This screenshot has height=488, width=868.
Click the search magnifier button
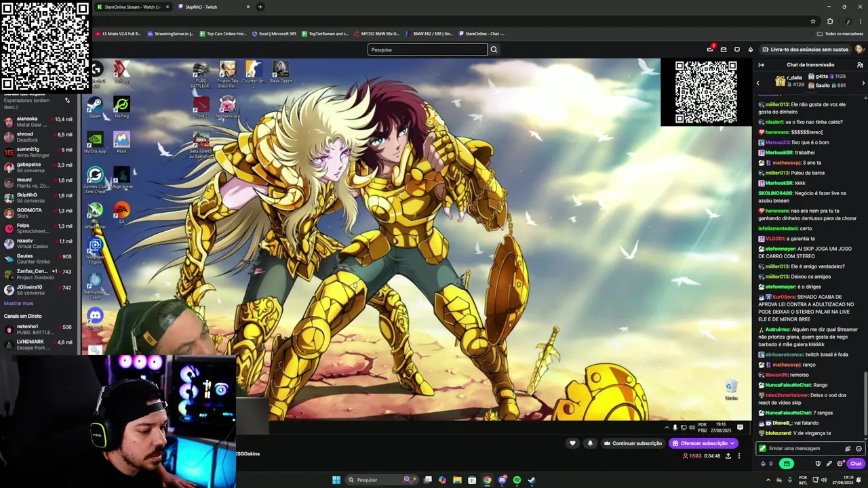pyautogui.click(x=494, y=49)
